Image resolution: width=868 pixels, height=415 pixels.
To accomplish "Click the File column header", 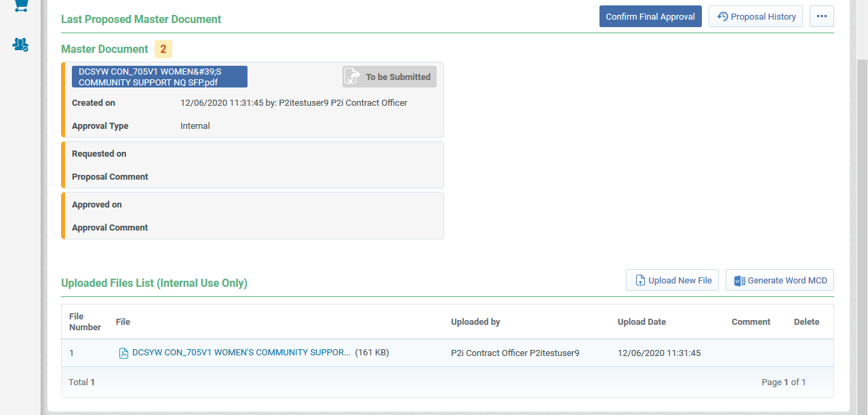I will pos(123,322).
